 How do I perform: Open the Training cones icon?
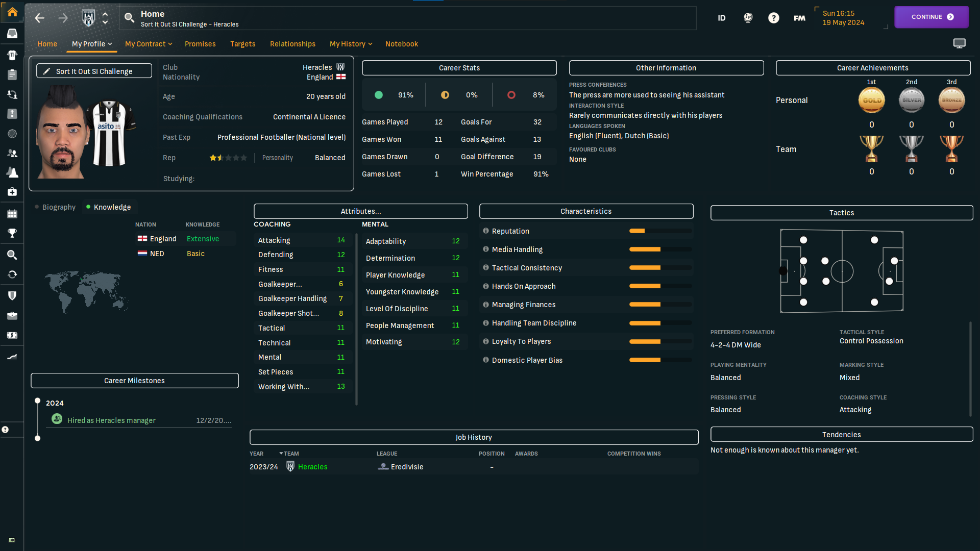coord(12,172)
